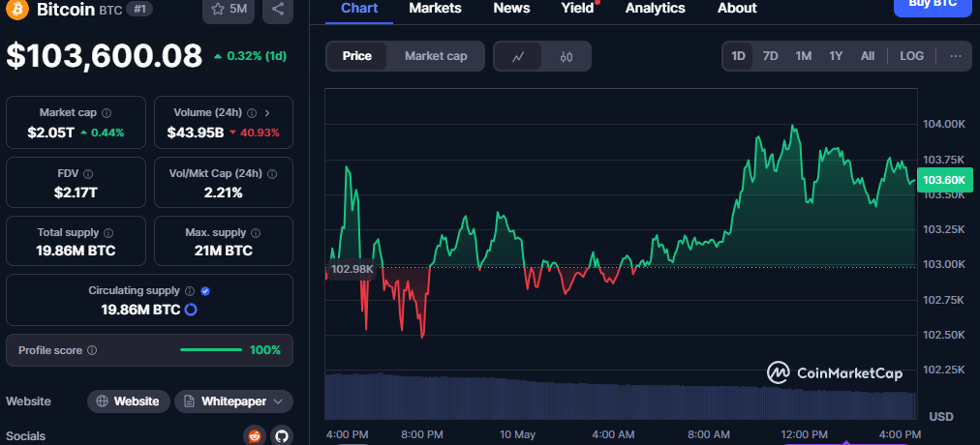The width and height of the screenshot is (980, 445).
Task: Open the Yield tab
Action: pos(577,9)
